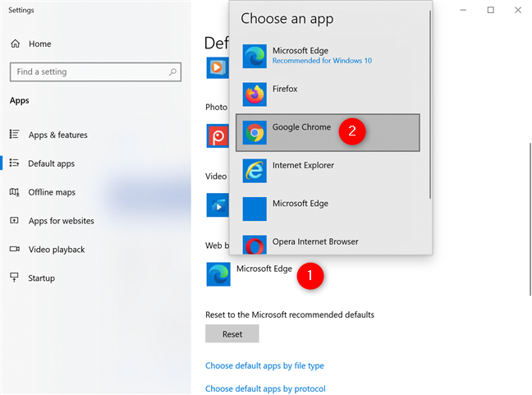
Task: Click the Firefox icon in the app list
Action: click(x=255, y=94)
